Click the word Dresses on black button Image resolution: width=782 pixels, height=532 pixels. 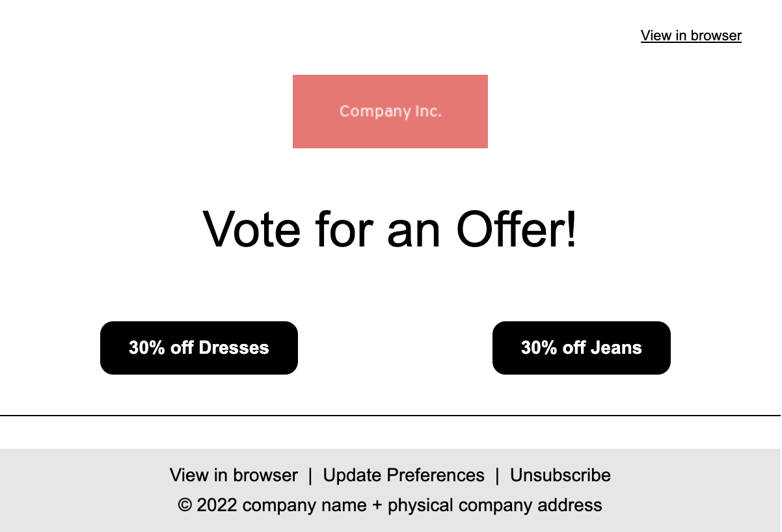[x=234, y=348]
